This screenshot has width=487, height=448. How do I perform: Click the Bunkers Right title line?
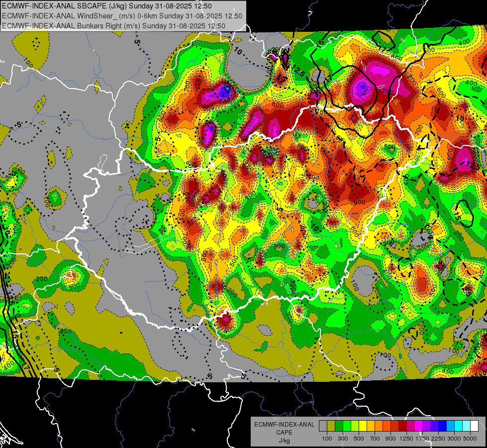pyautogui.click(x=113, y=26)
